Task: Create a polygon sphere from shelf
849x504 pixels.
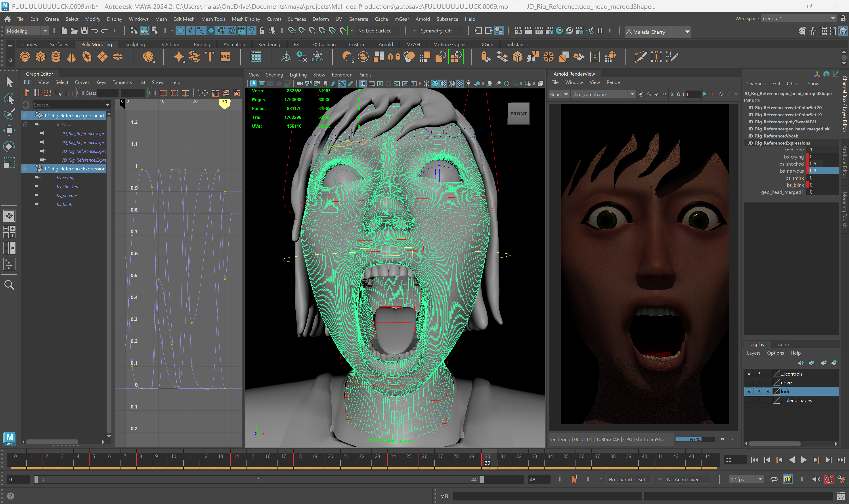Action: point(25,56)
